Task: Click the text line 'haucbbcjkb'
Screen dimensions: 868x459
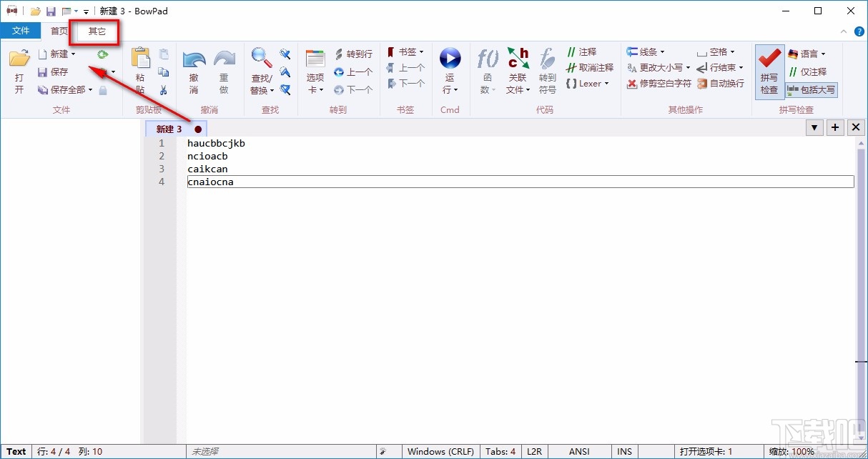Action: pyautogui.click(x=216, y=143)
